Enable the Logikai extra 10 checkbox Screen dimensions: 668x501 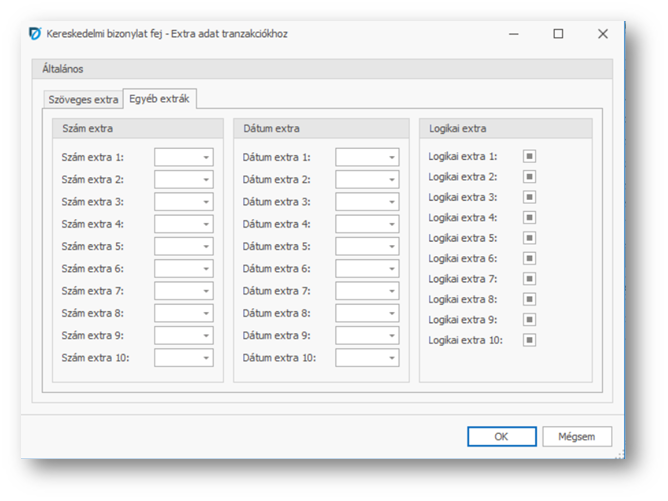(x=529, y=340)
